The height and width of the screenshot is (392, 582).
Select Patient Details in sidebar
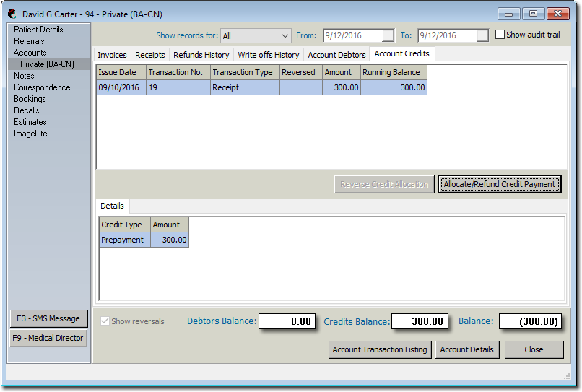click(38, 30)
